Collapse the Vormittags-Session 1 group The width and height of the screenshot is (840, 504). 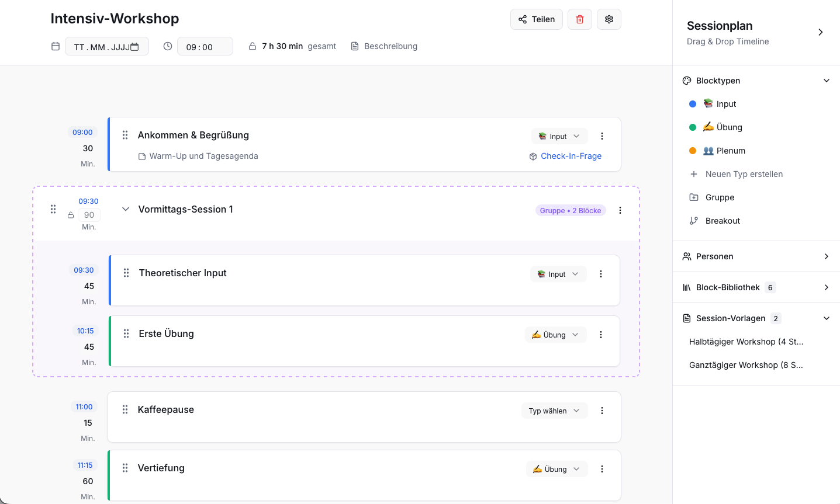[126, 209]
